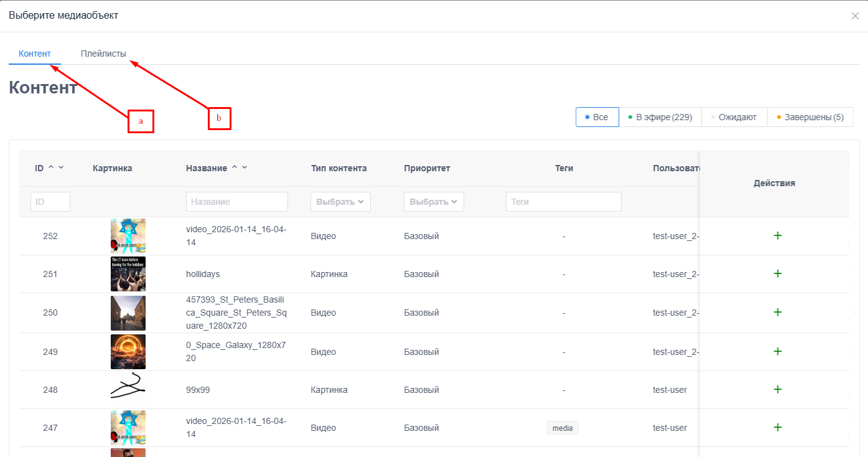The height and width of the screenshot is (457, 868).
Task: Click the Картинка column header
Action: [113, 168]
